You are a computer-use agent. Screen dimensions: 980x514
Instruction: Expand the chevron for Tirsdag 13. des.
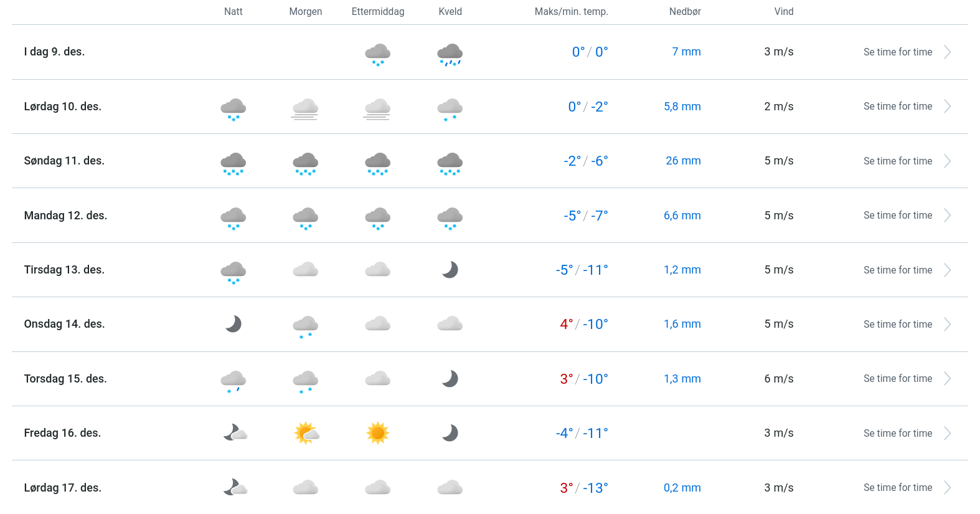pyautogui.click(x=947, y=270)
